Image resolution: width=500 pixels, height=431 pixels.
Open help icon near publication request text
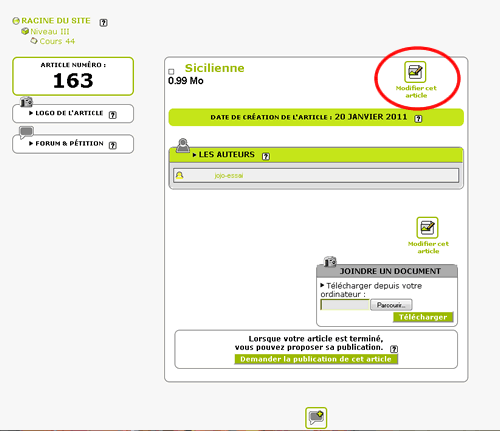[x=394, y=349]
